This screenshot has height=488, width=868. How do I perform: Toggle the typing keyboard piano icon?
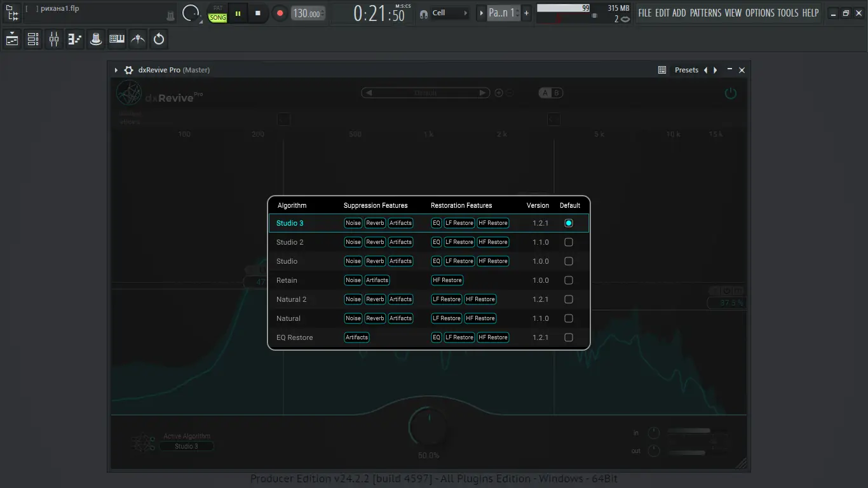117,39
